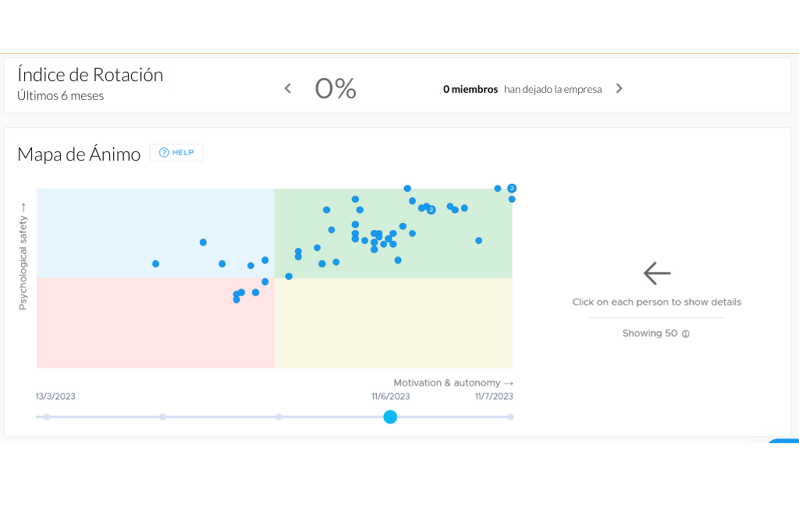Click the third marker on the timeline track
The height and width of the screenshot is (532, 799).
coord(279,417)
